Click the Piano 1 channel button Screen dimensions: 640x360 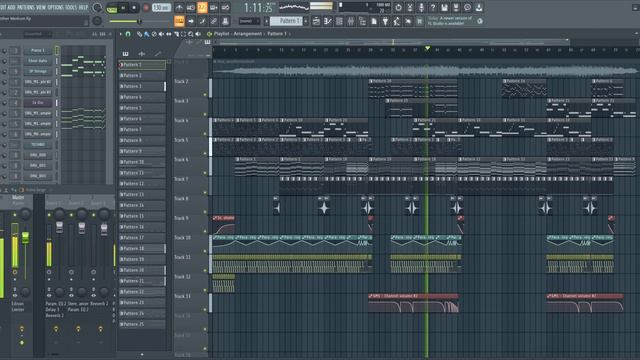click(x=38, y=51)
